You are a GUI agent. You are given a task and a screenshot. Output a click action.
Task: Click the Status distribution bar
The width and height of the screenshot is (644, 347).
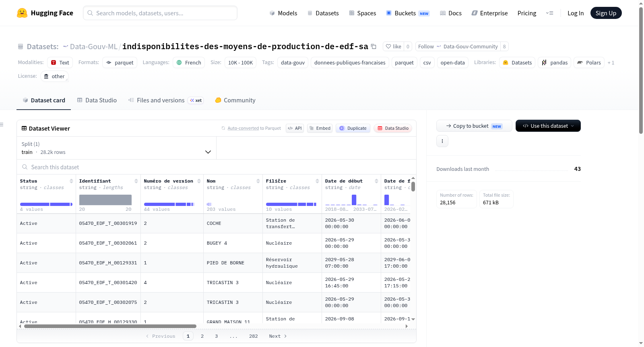click(x=46, y=204)
